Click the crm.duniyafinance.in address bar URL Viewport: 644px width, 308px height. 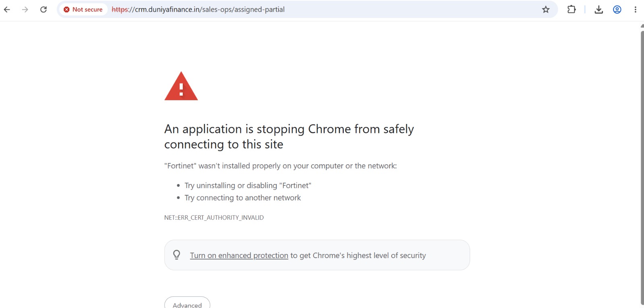coord(198,9)
